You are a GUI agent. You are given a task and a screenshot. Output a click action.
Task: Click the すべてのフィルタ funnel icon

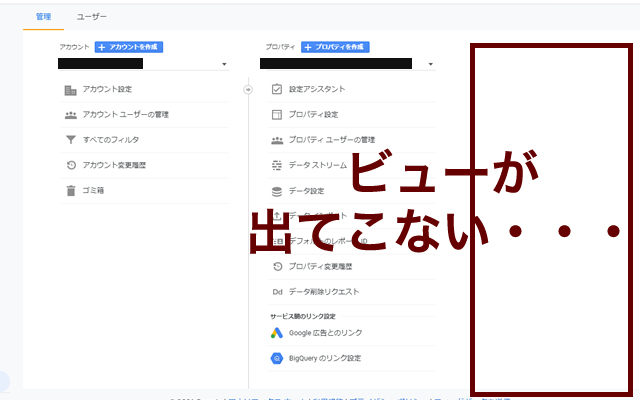[70, 140]
